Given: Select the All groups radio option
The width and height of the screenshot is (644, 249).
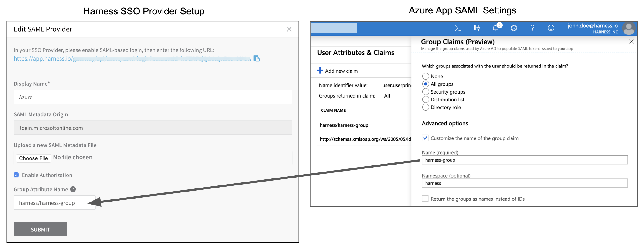Looking at the screenshot, I should [x=426, y=84].
